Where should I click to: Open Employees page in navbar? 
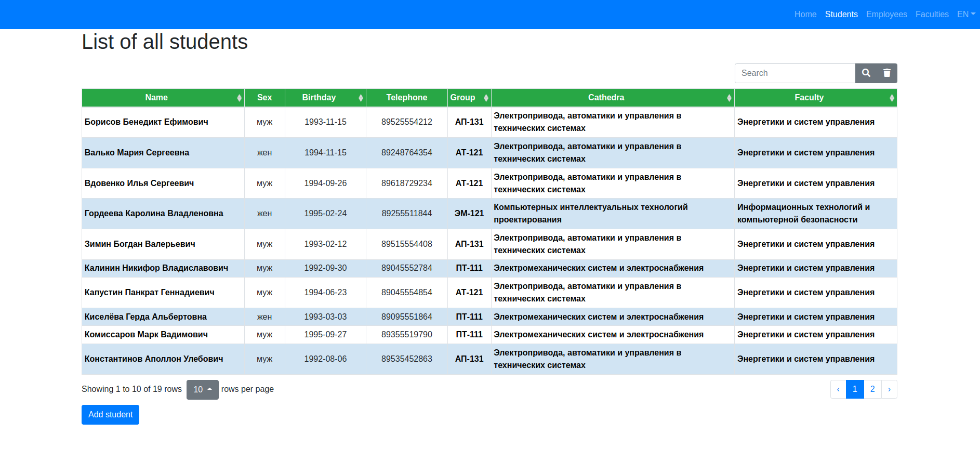pyautogui.click(x=886, y=15)
